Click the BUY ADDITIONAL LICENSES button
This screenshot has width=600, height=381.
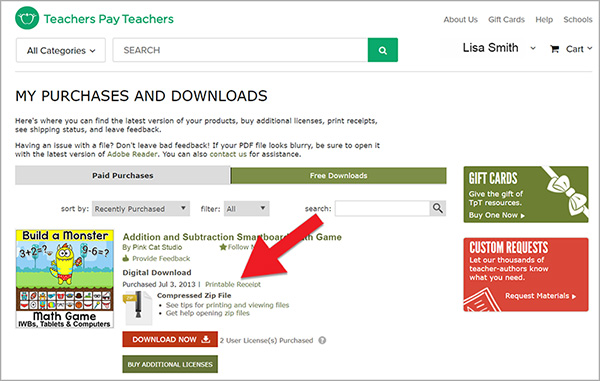(x=170, y=364)
